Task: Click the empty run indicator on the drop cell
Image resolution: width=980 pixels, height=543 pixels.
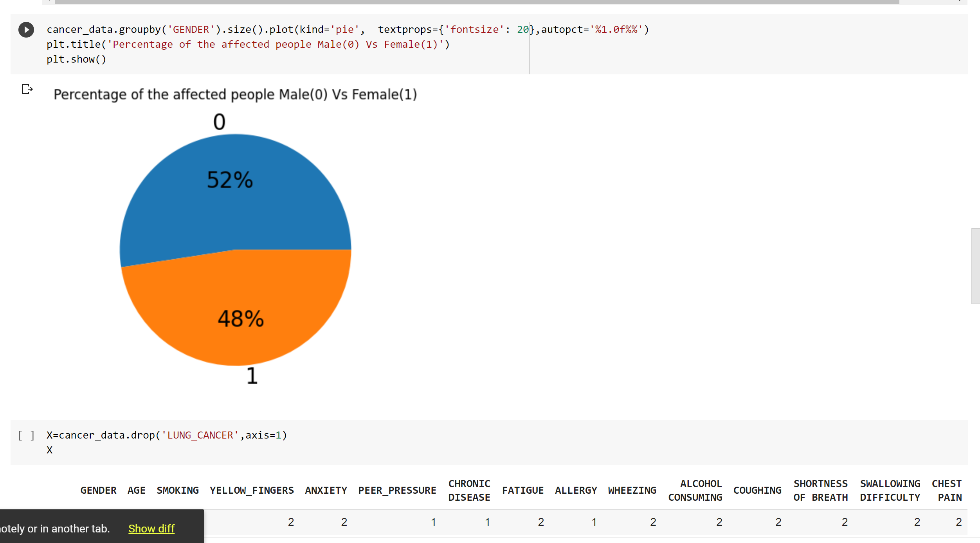Action: [x=26, y=435]
